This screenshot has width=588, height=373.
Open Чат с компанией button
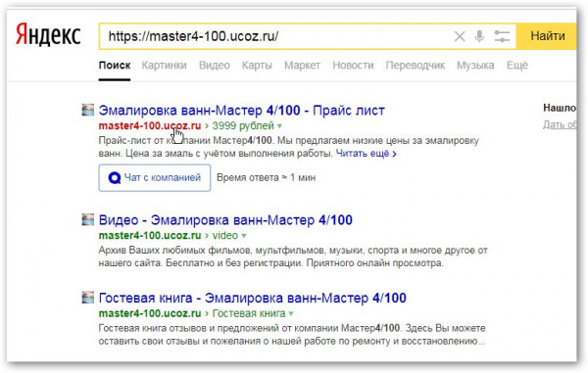click(x=155, y=177)
